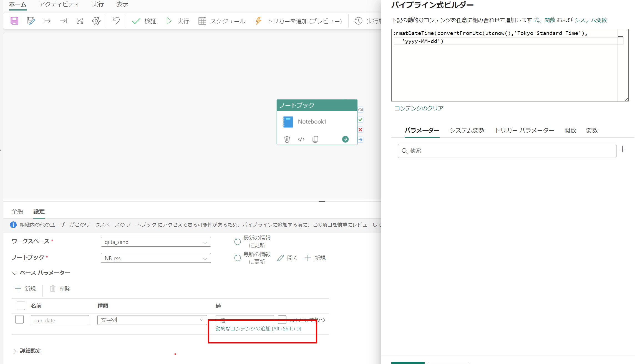Viewport: 635px width, 364px height.
Task: Open the 文字列 type dropdown
Action: pyautogui.click(x=152, y=320)
